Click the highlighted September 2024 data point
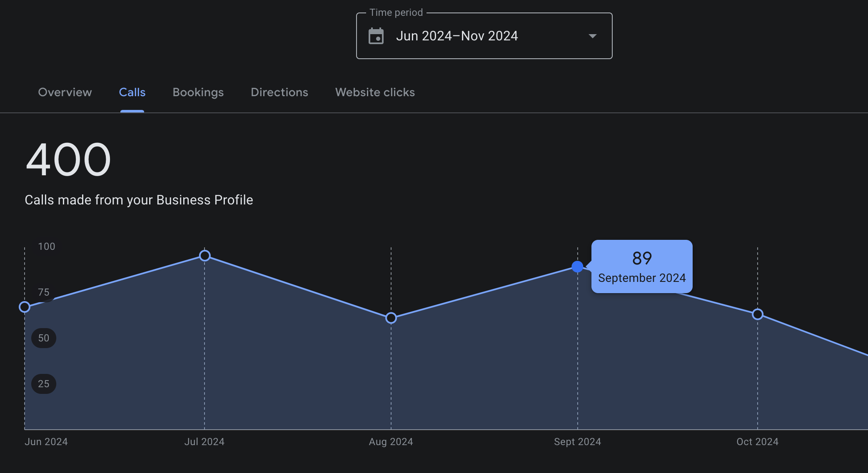The width and height of the screenshot is (868, 473). click(x=577, y=267)
